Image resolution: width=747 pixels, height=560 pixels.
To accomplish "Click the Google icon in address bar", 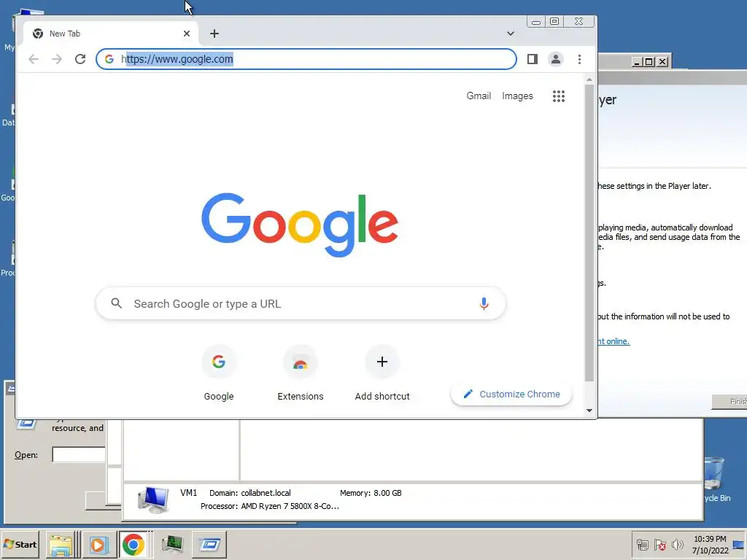I will [109, 59].
